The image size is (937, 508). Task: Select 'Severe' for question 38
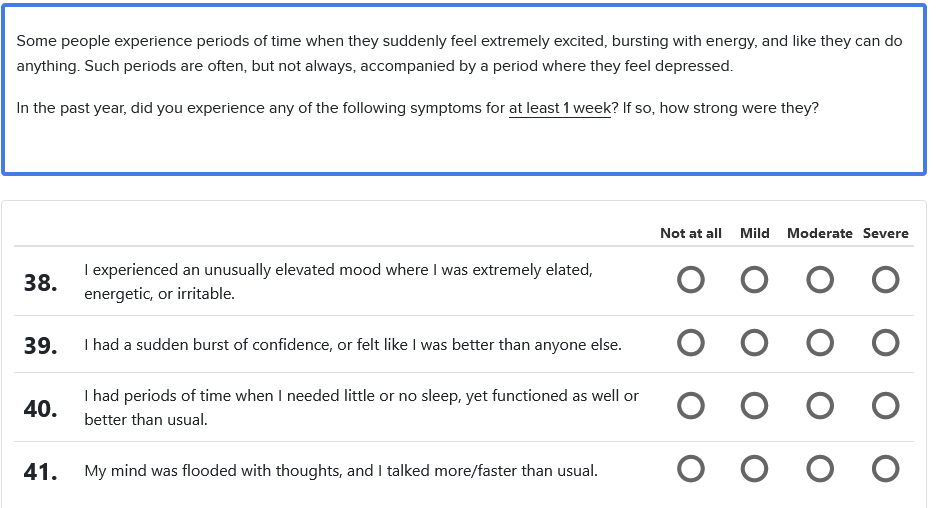[x=886, y=280]
